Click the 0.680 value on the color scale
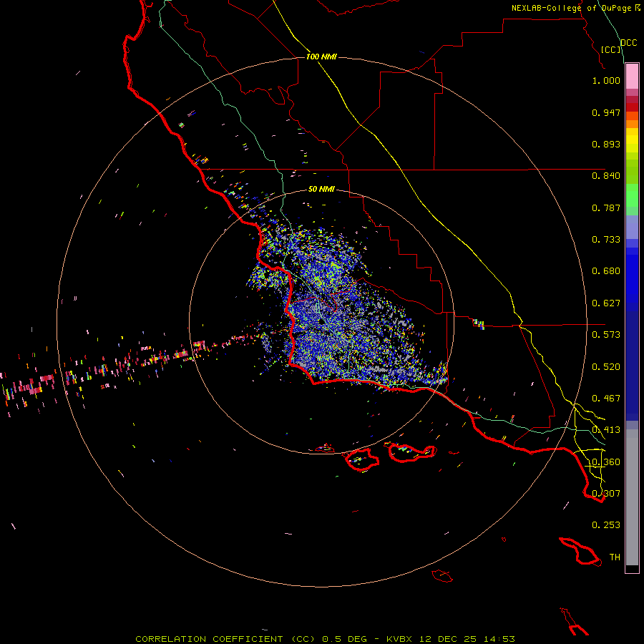This screenshot has width=644, height=644. [x=606, y=271]
